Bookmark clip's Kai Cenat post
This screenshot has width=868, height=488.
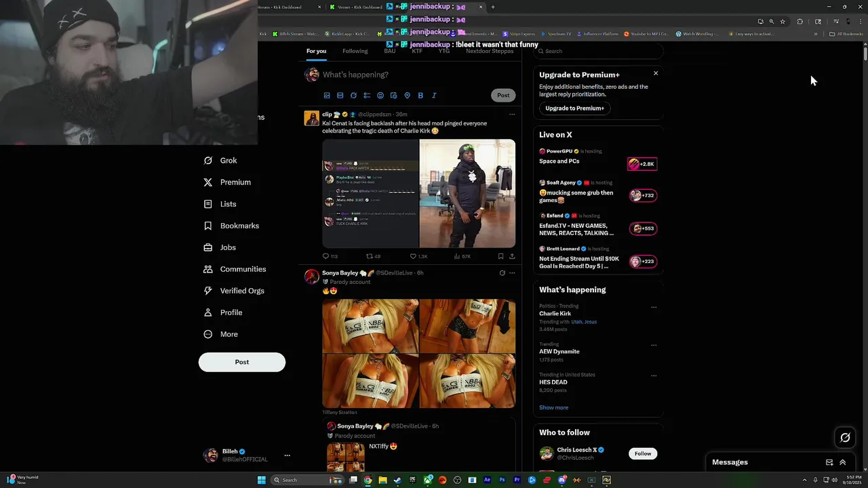[500, 256]
